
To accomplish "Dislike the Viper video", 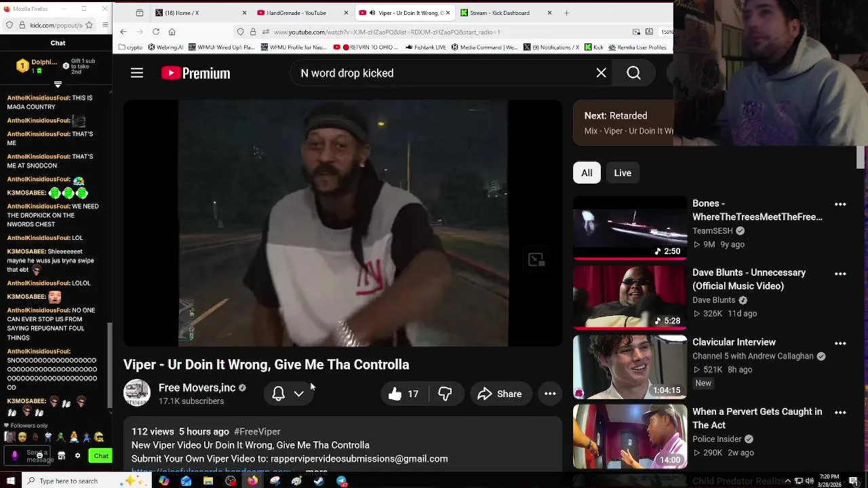I will point(445,394).
